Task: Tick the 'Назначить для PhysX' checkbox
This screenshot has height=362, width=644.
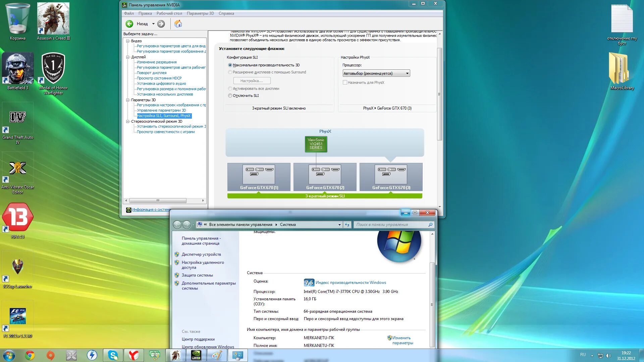Action: (x=345, y=82)
